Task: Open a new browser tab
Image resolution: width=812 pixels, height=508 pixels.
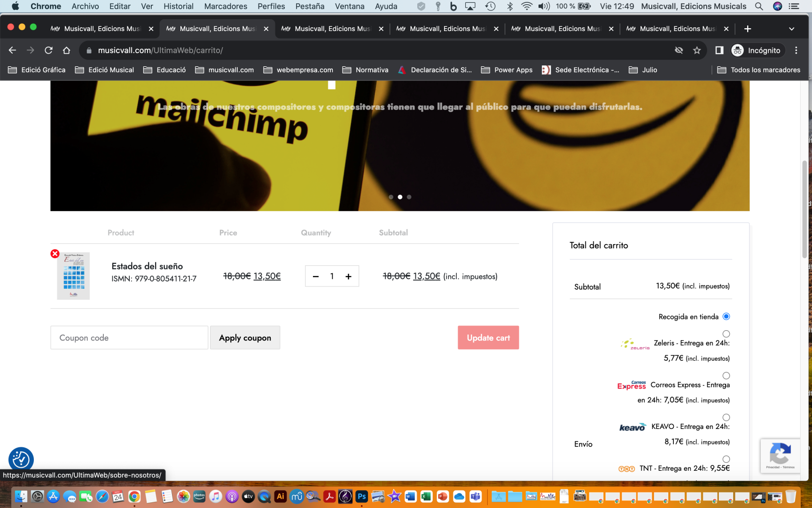Action: [748, 29]
